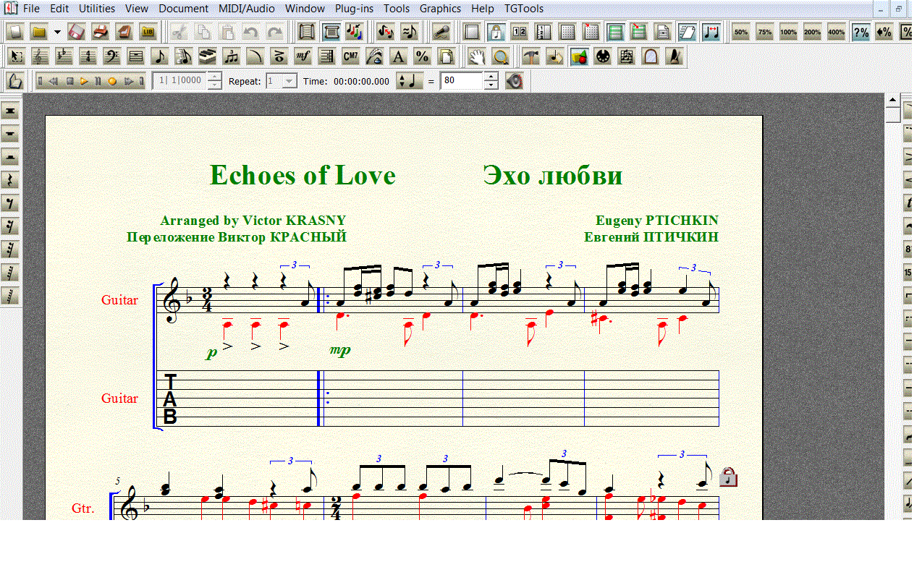Increment the measure counter spinner

(x=214, y=77)
